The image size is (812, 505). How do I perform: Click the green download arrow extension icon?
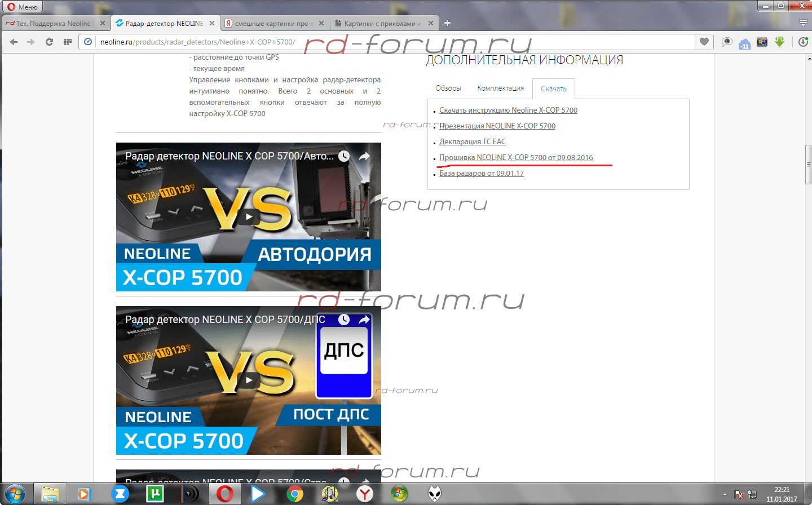[x=779, y=42]
